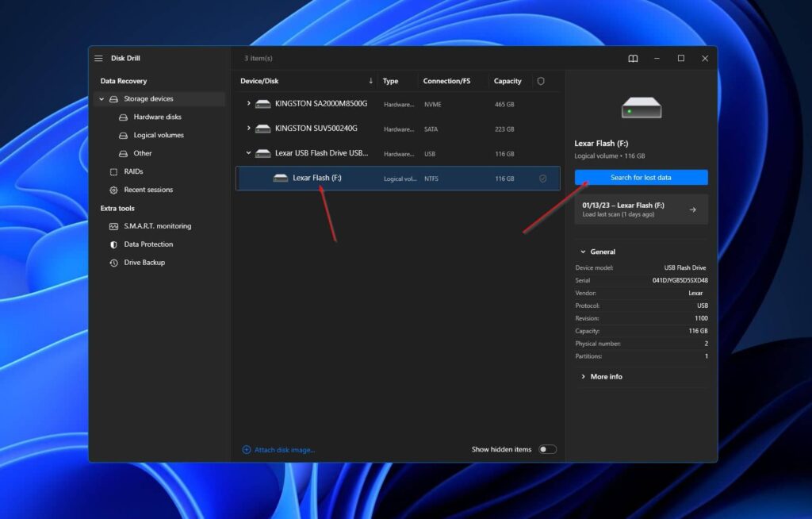
Task: Select Hardware disks in sidebar
Action: (x=157, y=117)
